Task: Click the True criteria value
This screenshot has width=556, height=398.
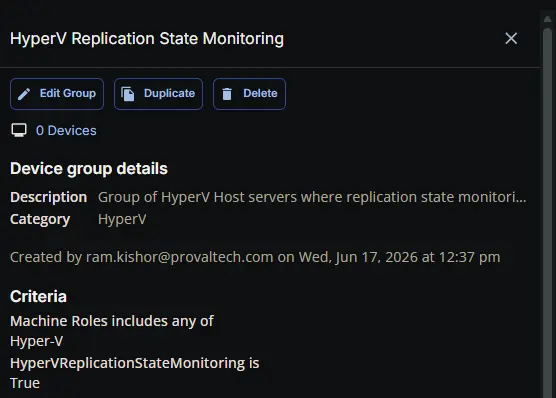Action: point(25,383)
